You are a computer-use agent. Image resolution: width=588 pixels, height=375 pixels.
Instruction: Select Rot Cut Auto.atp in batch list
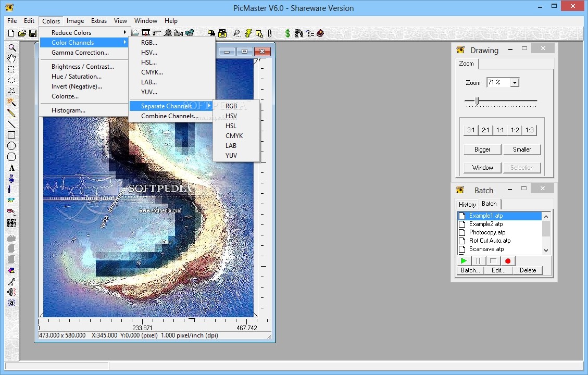pyautogui.click(x=499, y=241)
